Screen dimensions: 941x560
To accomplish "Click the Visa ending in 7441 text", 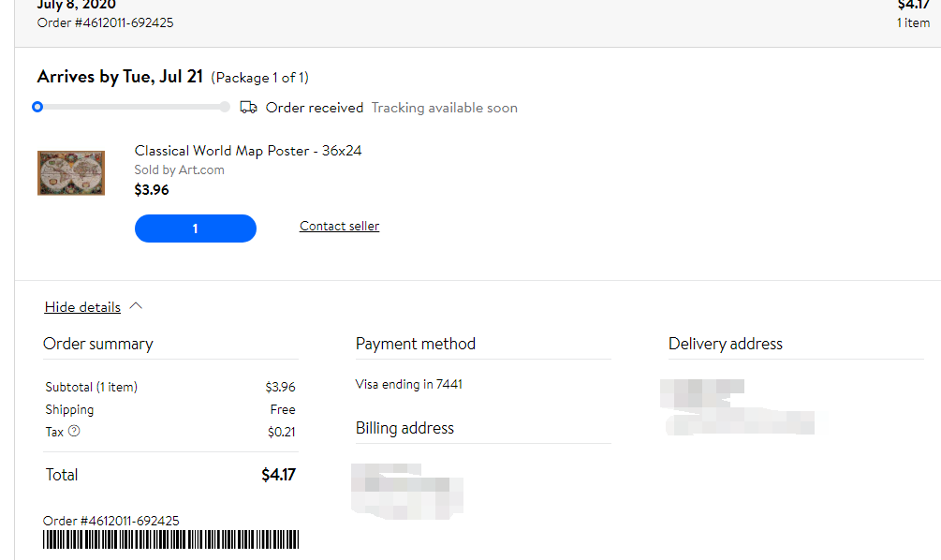I will tap(408, 384).
